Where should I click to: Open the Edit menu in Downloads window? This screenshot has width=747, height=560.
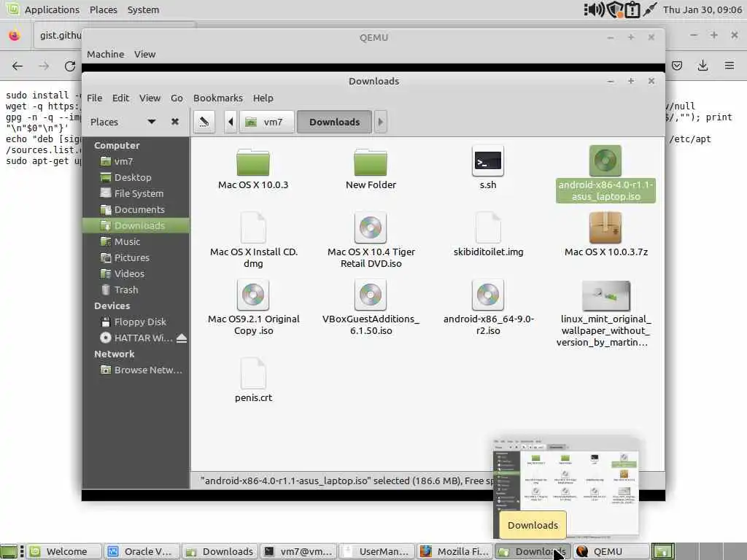tap(120, 98)
